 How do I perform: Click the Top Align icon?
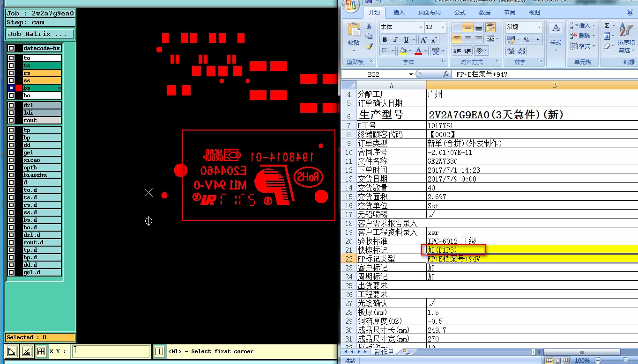tap(457, 27)
